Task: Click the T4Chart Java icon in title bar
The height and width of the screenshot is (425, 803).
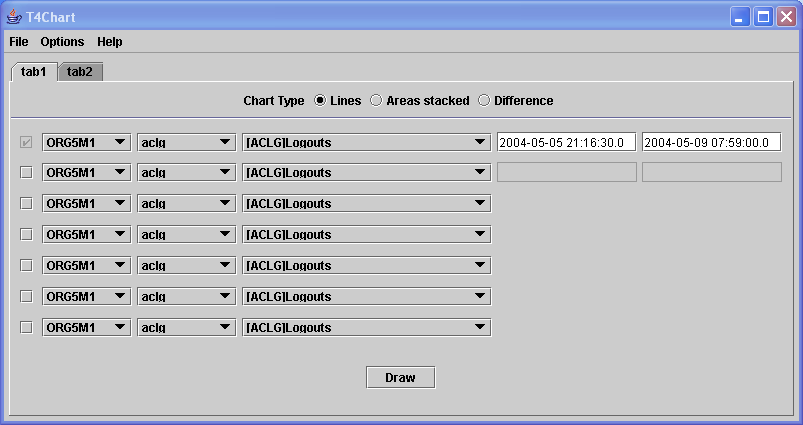Action: coord(14,17)
